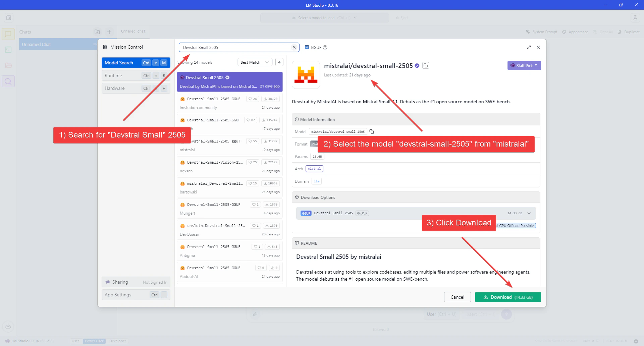Click verified badge beside devstral-small-2505 title

pos(417,66)
